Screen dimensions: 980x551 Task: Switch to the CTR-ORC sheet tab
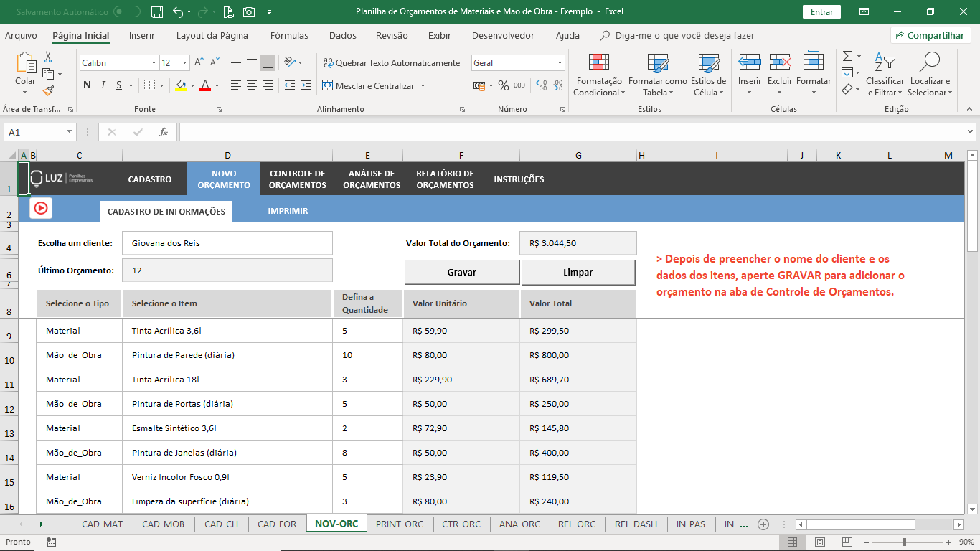461,524
